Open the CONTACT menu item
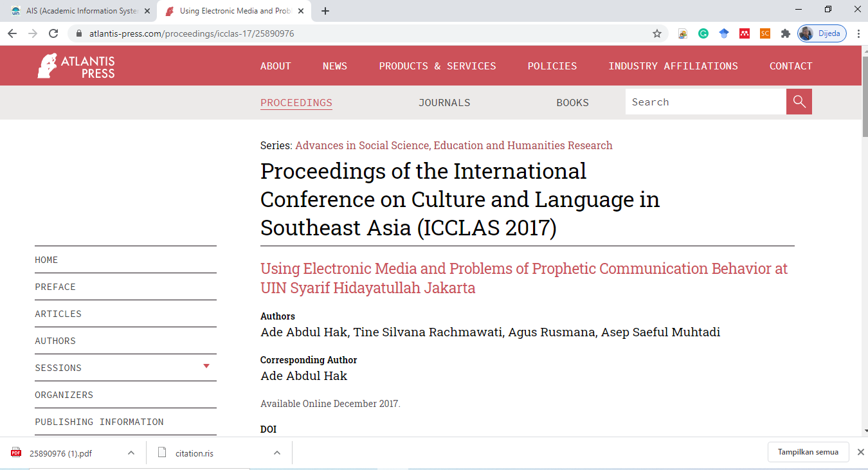868x470 pixels. (x=791, y=66)
